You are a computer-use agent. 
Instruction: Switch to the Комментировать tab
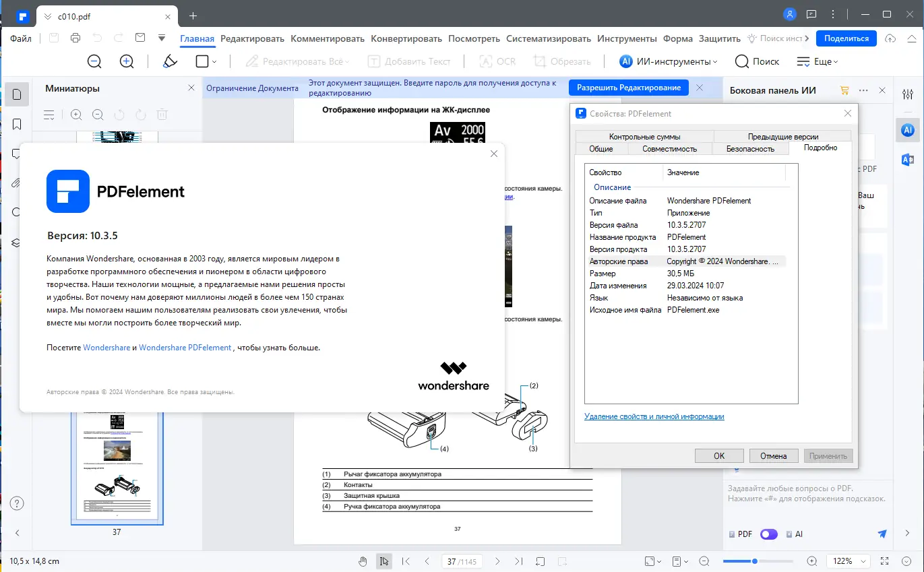pyautogui.click(x=328, y=38)
